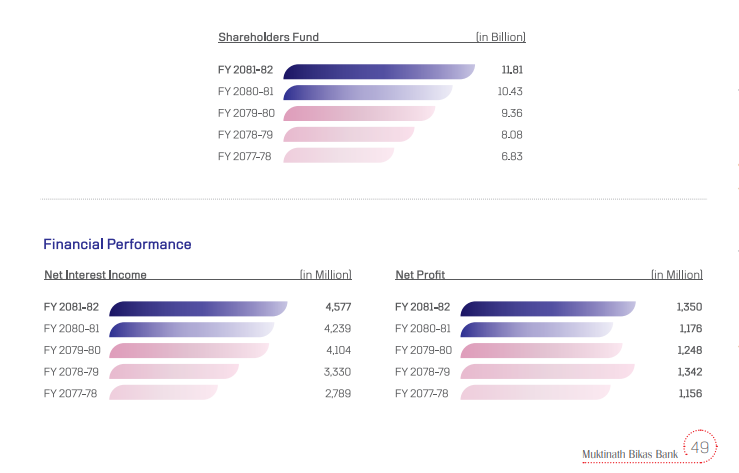Select the Net Profit chart heading
739x473 pixels.
point(420,274)
